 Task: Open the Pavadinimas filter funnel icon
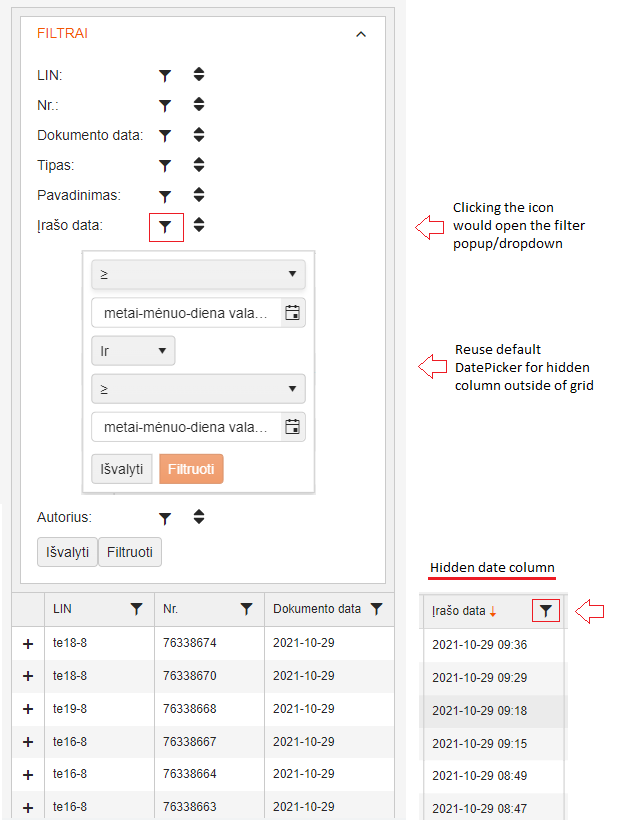click(x=166, y=196)
